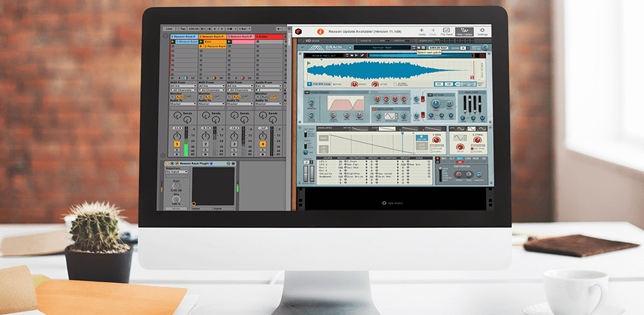The height and width of the screenshot is (315, 644).
Task: Select the 4 Audio track header
Action: coord(270,36)
